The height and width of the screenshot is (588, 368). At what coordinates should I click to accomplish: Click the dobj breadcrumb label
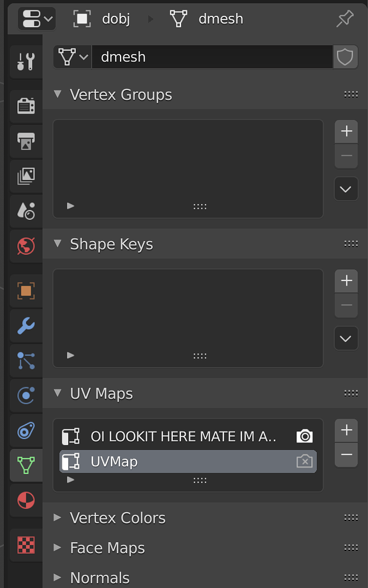pyautogui.click(x=116, y=19)
